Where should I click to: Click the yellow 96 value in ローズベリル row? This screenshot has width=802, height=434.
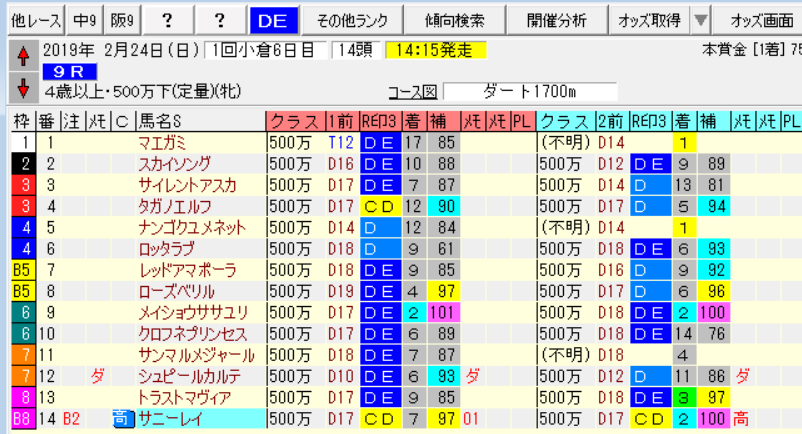click(714, 291)
